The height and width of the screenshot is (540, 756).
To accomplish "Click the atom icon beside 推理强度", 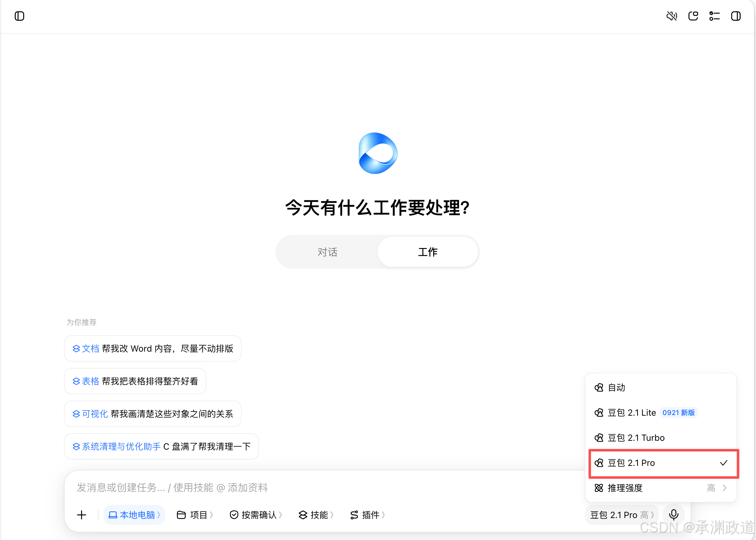I will [x=599, y=488].
